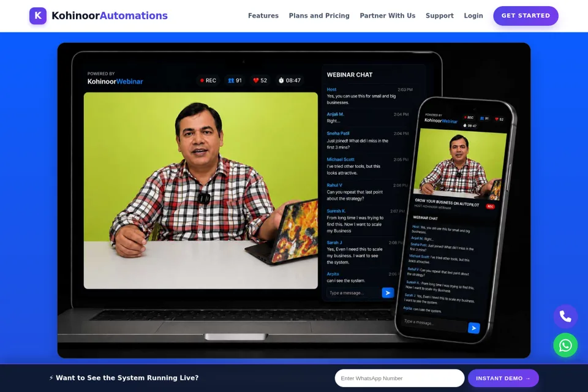Click the send arrow on the phone mockup
The height and width of the screenshot is (392, 588).
(474, 328)
